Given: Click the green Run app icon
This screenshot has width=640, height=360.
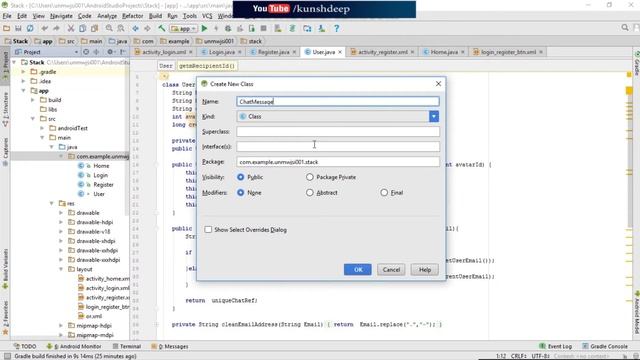Looking at the screenshot, I should click(x=204, y=29).
